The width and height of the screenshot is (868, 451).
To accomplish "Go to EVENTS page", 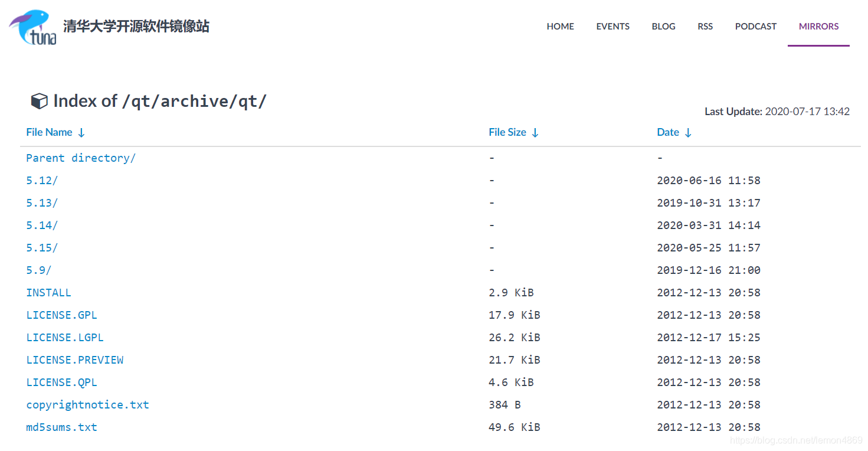I will point(612,27).
